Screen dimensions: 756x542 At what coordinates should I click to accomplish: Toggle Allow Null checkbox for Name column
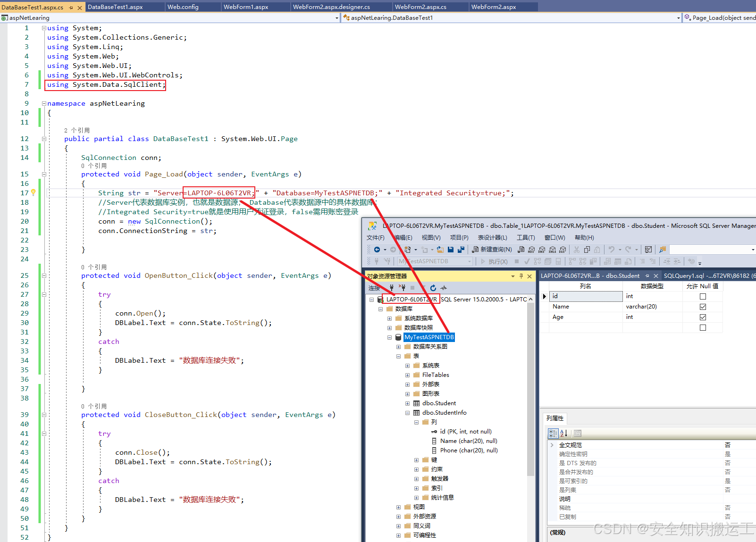click(703, 307)
